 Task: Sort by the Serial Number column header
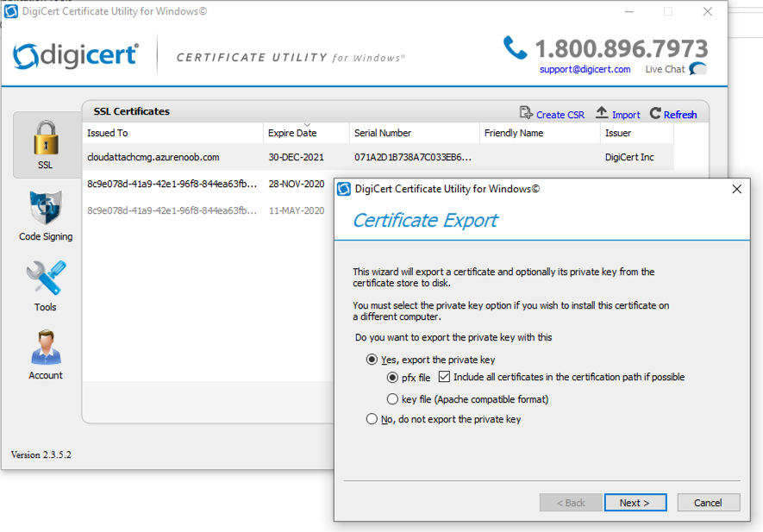[x=414, y=133]
